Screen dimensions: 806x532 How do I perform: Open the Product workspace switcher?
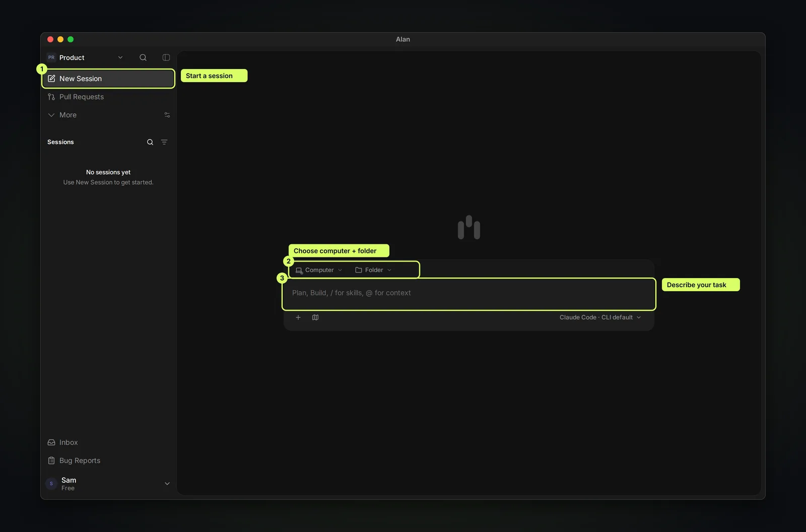click(x=85, y=57)
